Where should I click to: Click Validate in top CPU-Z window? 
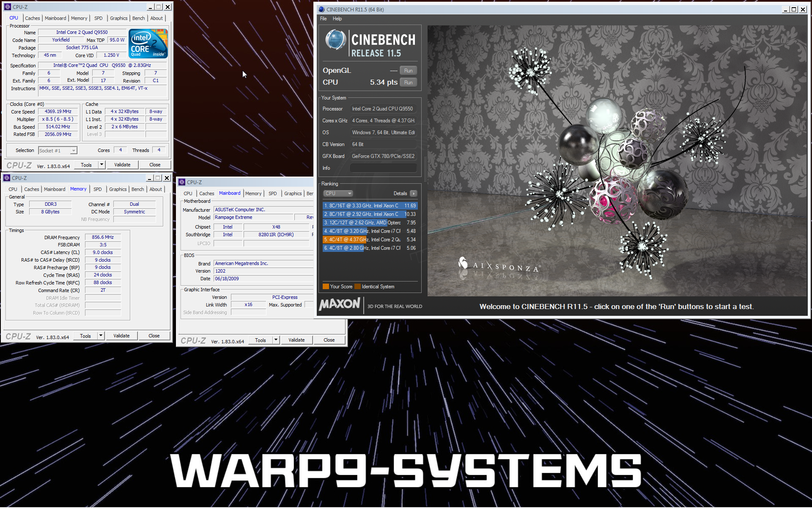point(122,165)
